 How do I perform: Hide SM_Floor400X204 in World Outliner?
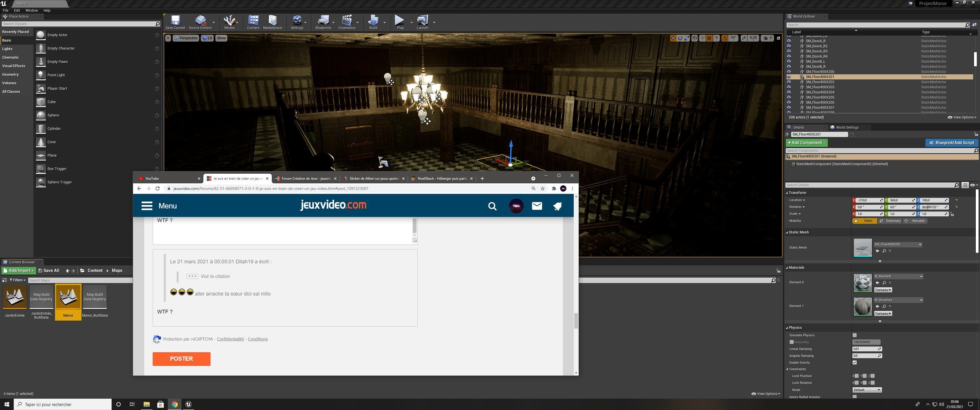(789, 92)
